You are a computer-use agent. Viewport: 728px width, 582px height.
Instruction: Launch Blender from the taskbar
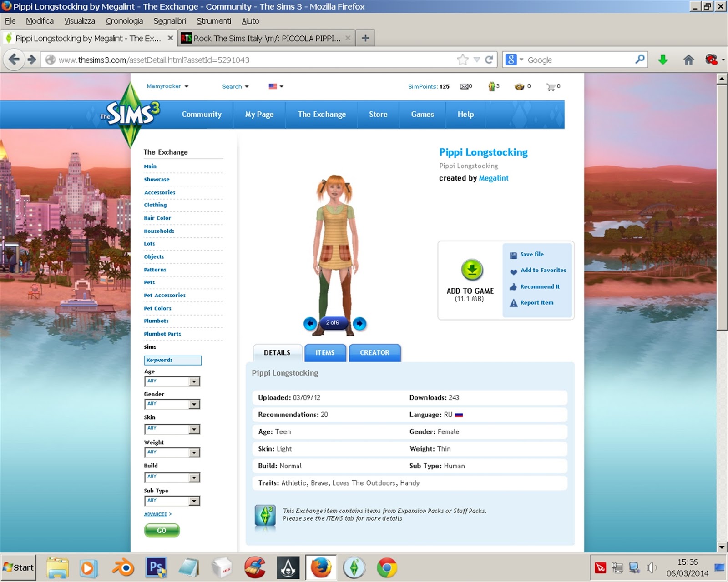point(123,567)
